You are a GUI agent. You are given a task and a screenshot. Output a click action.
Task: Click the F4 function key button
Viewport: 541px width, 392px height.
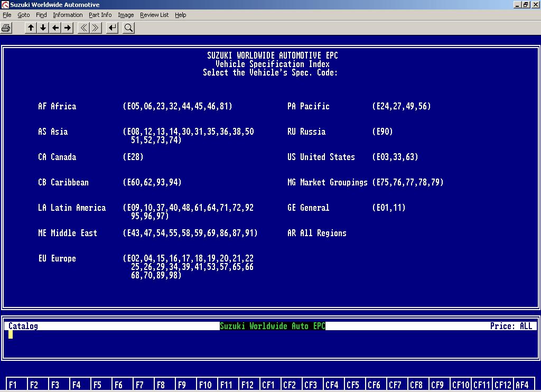coord(79,385)
